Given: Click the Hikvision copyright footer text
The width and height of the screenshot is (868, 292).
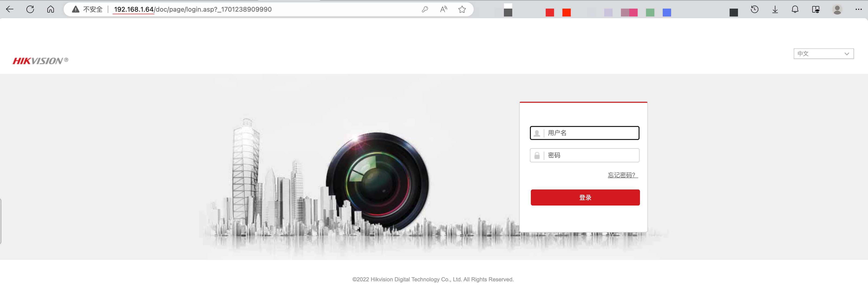Looking at the screenshot, I should (x=433, y=279).
